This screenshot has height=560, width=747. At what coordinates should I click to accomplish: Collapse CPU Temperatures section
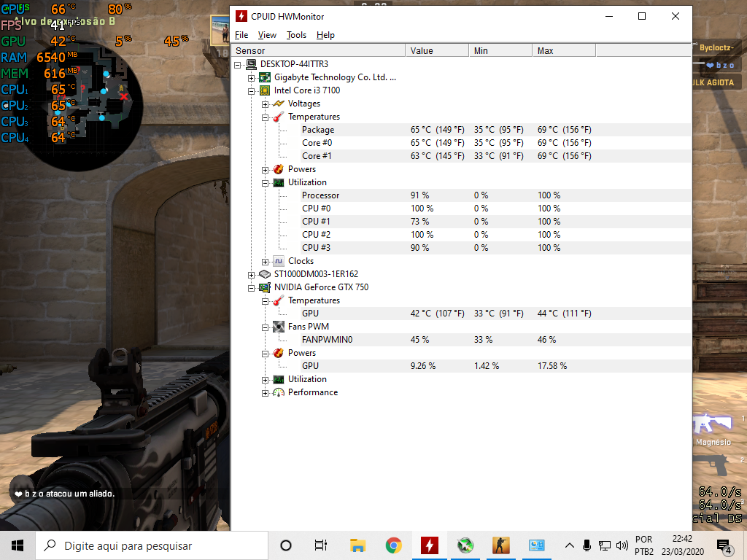tap(266, 117)
